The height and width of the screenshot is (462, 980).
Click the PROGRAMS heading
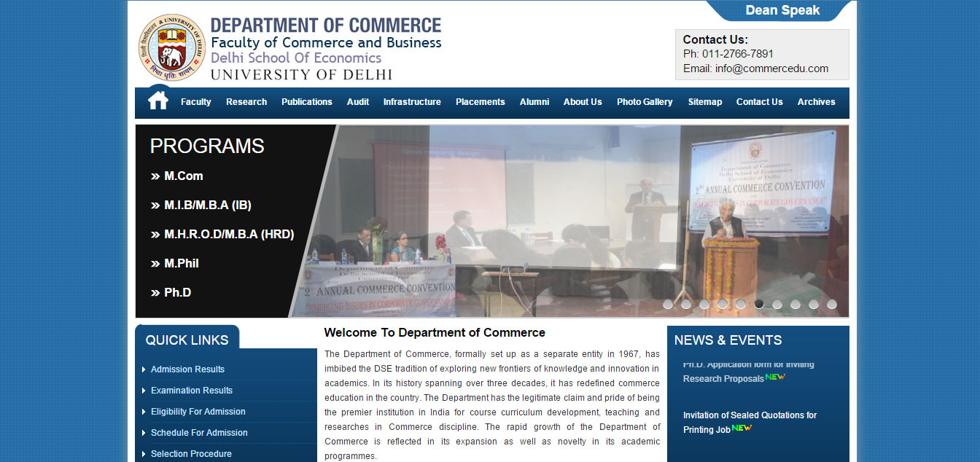[x=207, y=146]
